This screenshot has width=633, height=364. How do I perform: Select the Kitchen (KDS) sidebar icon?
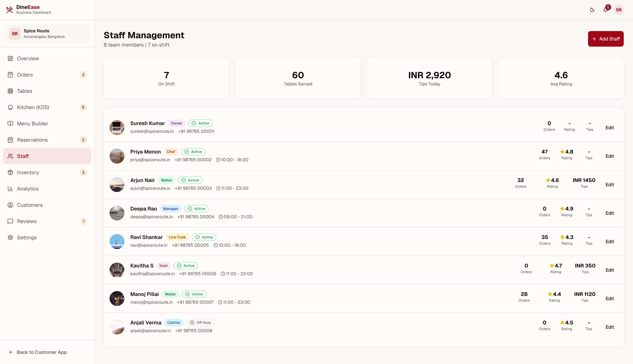point(10,107)
